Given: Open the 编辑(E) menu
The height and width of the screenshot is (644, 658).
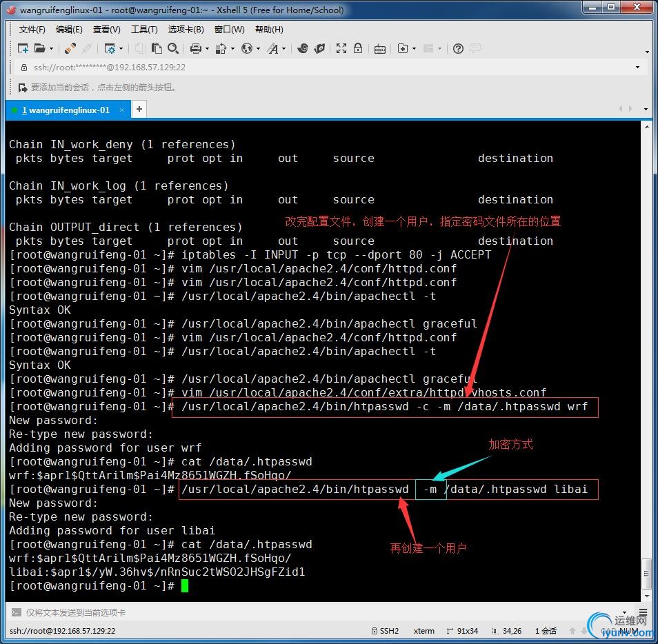Looking at the screenshot, I should coord(69,30).
